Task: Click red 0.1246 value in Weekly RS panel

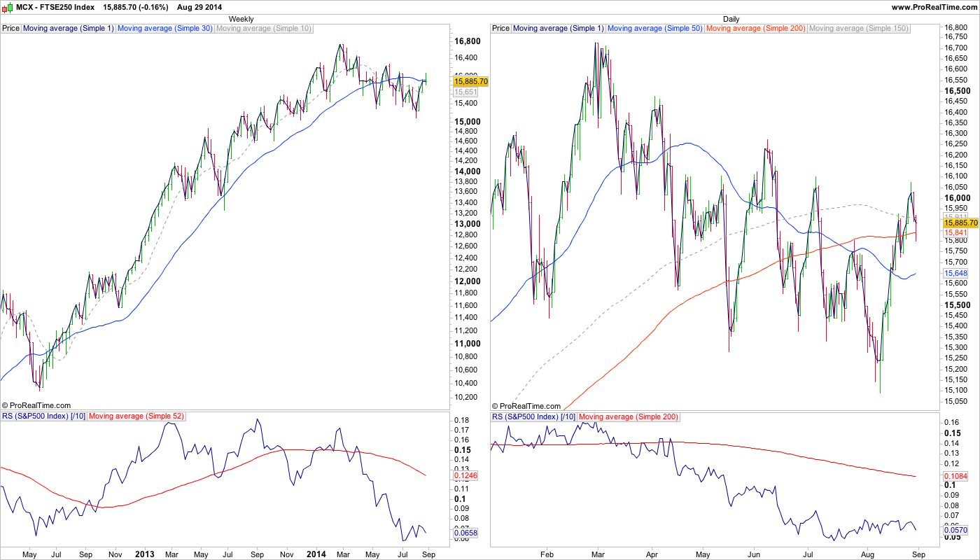Action: 465,475
